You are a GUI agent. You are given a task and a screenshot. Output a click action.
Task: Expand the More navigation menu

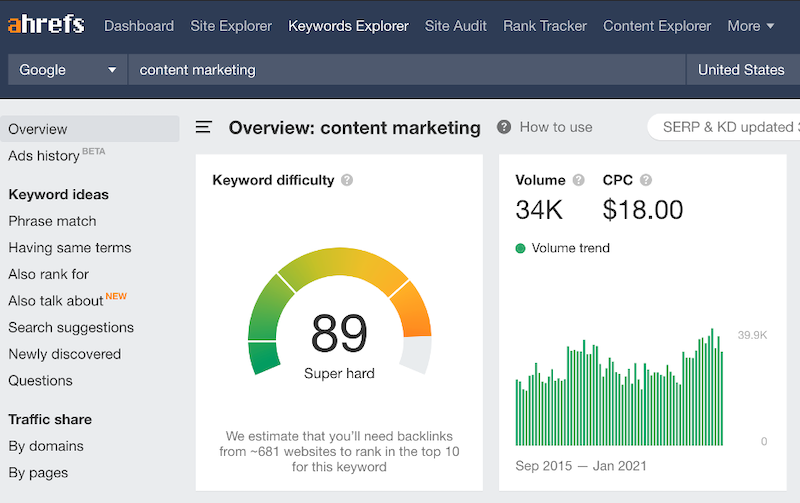coord(751,26)
